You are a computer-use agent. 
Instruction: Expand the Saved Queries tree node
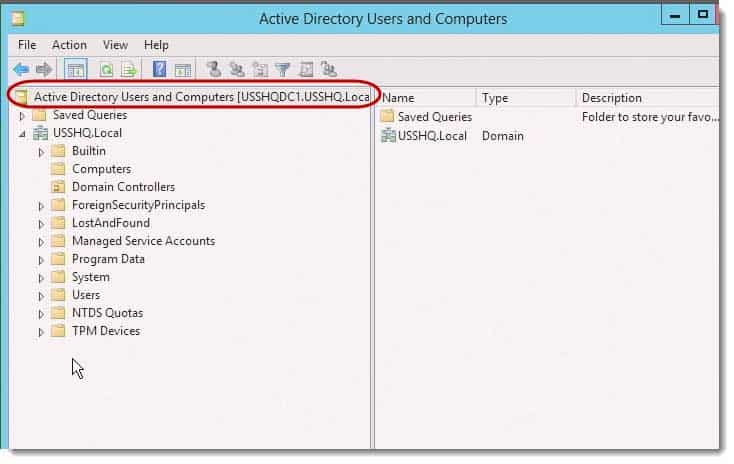[x=22, y=115]
